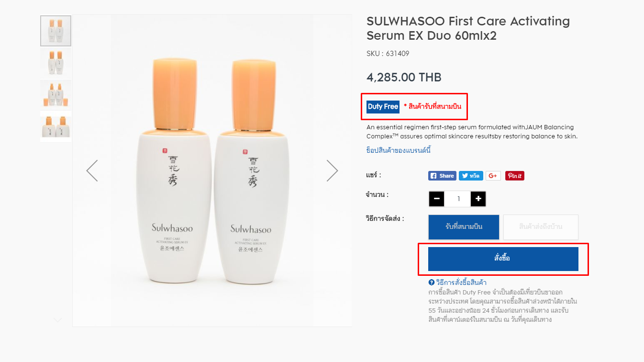
Task: Open the help icon by วิธีการสั่งซื้อสินค้า
Action: [x=432, y=283]
